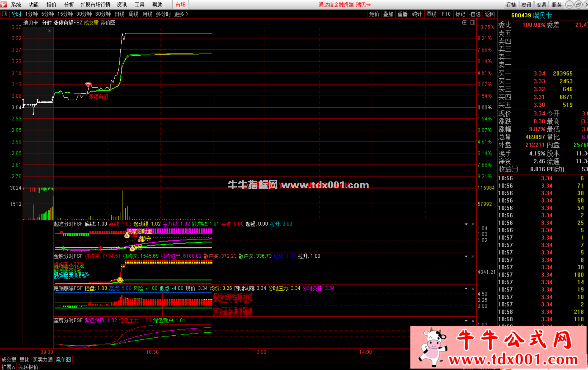This screenshot has width=588, height=370.
Task: Click the 叠加 toolbar button
Action: tap(388, 14)
